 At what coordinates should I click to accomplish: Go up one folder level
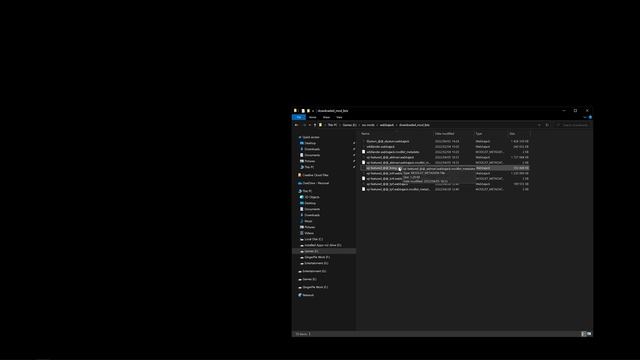point(315,125)
